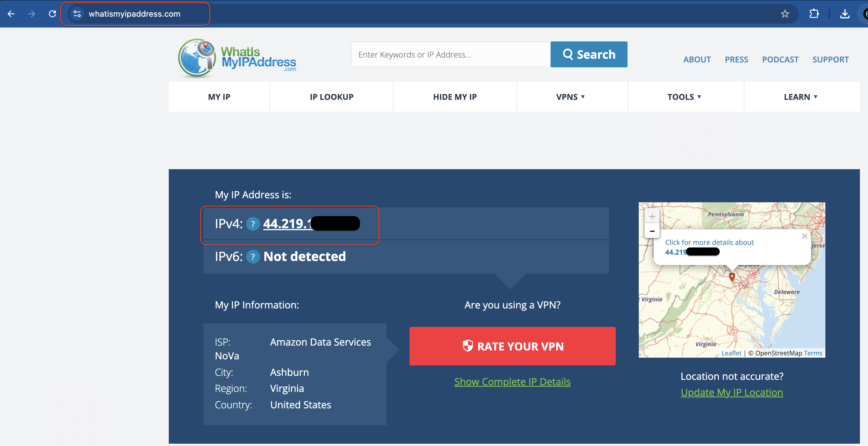This screenshot has width=868, height=446.
Task: Open the IP LOOKUP menu item
Action: [x=331, y=97]
